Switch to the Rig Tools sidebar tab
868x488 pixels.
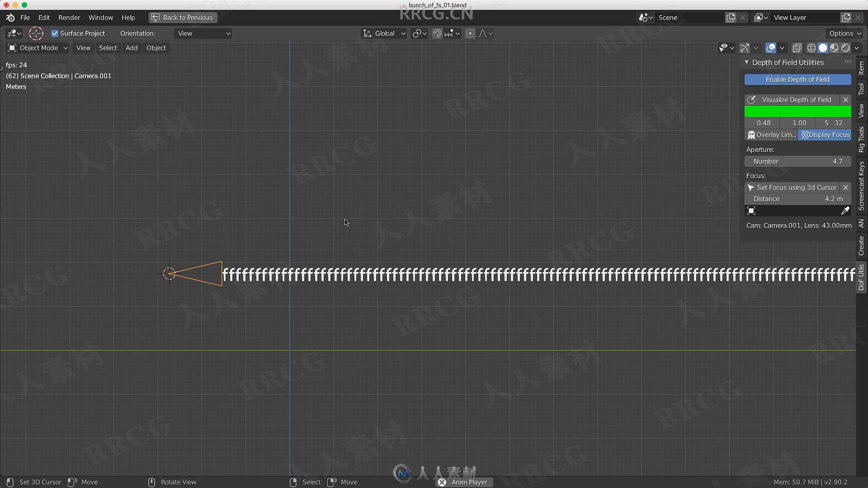(x=861, y=139)
